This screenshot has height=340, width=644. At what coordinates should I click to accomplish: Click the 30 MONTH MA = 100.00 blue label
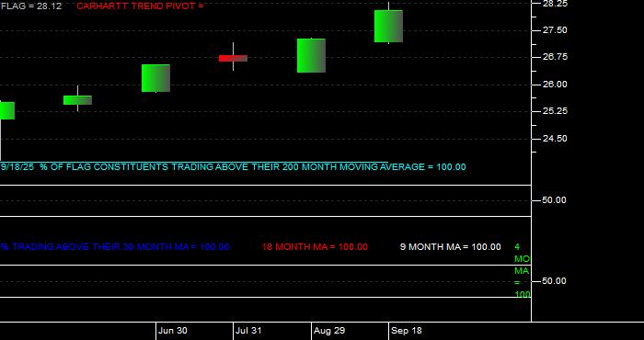(115, 247)
